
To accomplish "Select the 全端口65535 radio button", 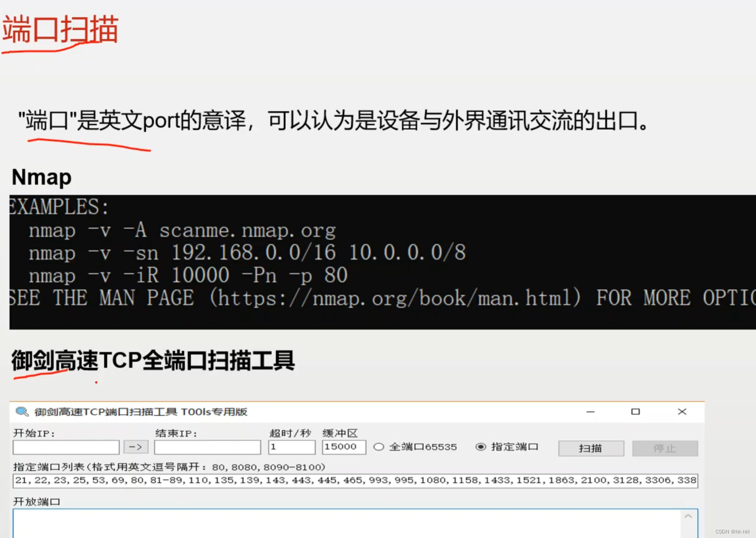I will point(379,447).
